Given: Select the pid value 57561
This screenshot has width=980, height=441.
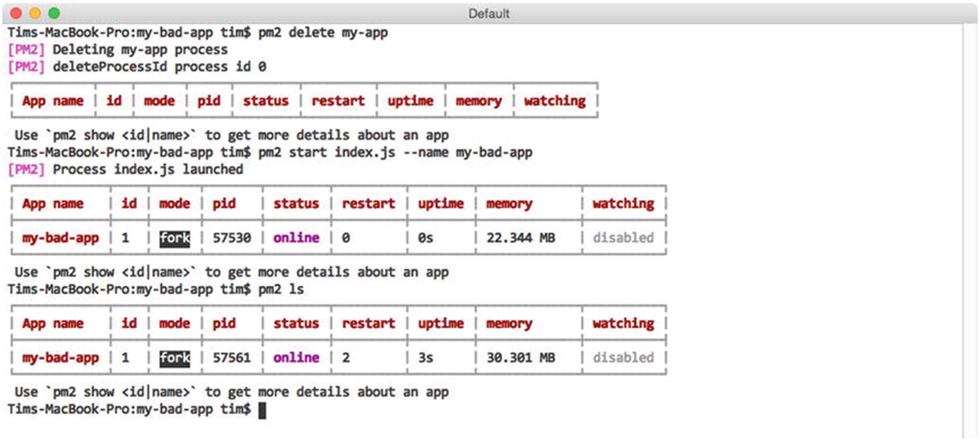Looking at the screenshot, I should [232, 358].
